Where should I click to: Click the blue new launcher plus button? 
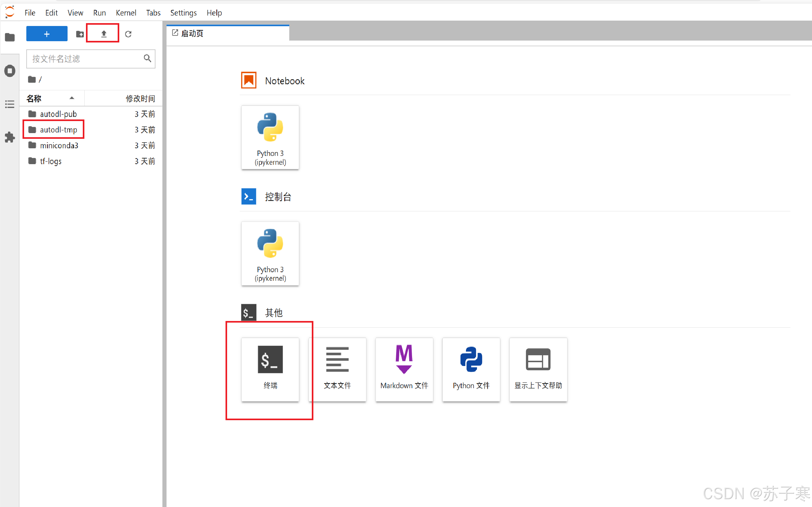point(47,34)
